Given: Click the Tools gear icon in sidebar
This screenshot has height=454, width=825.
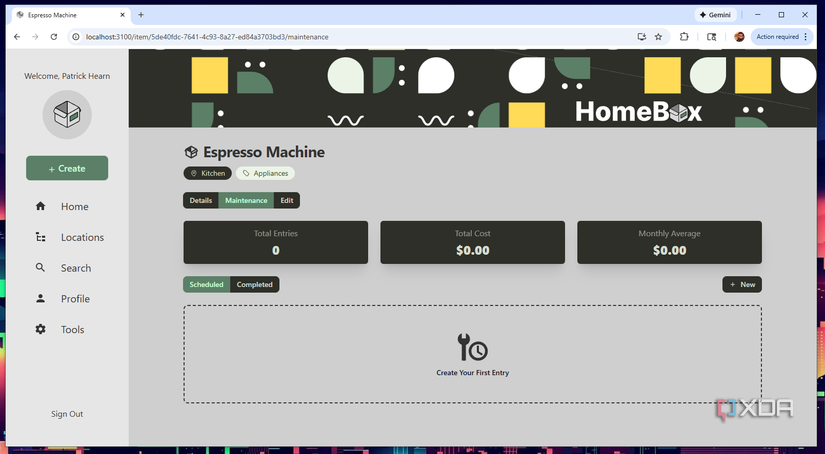Looking at the screenshot, I should [41, 329].
